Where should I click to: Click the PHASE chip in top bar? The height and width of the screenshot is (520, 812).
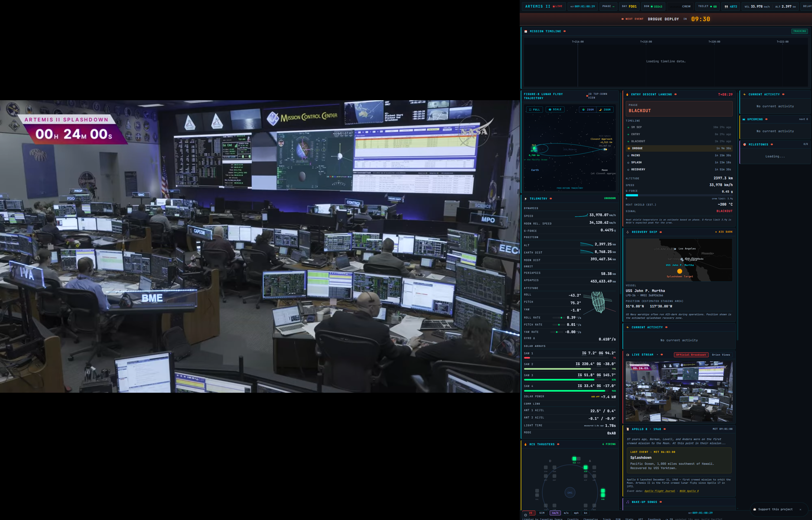click(608, 6)
